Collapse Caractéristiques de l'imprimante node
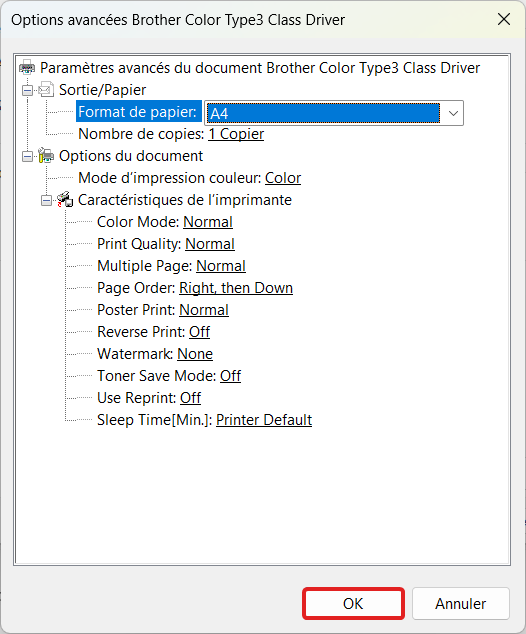The width and height of the screenshot is (526, 634). [x=46, y=200]
